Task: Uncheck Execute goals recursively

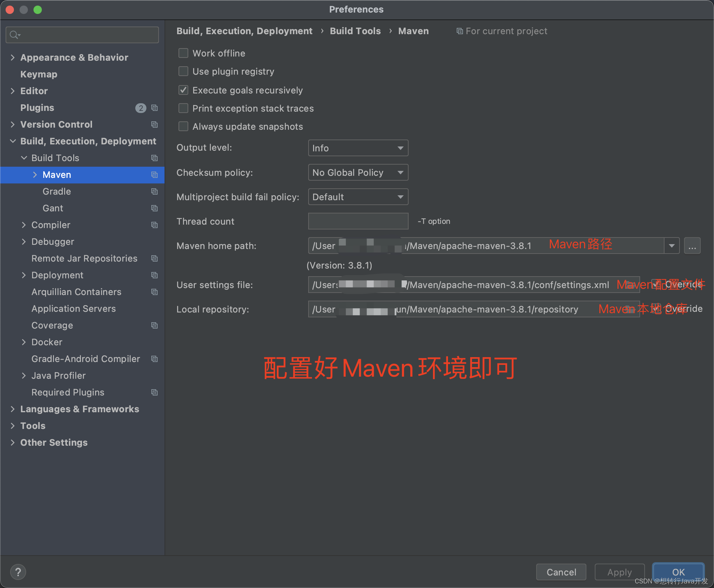Action: click(183, 90)
